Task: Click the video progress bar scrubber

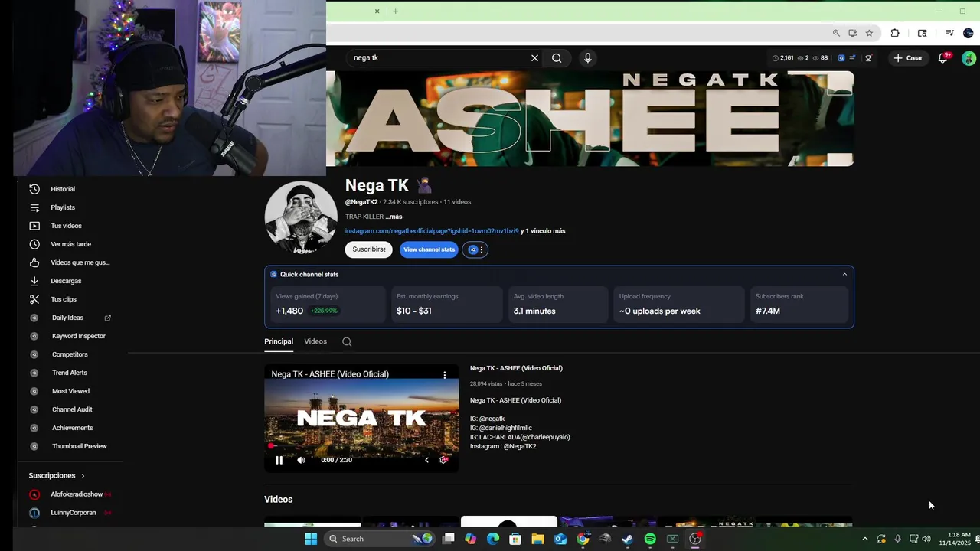Action: (269, 445)
